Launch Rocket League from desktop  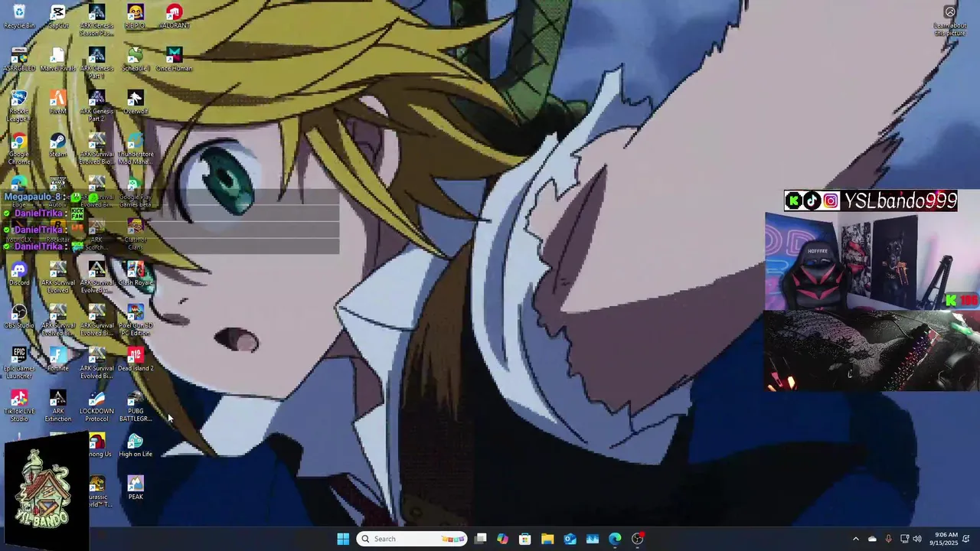pos(19,105)
